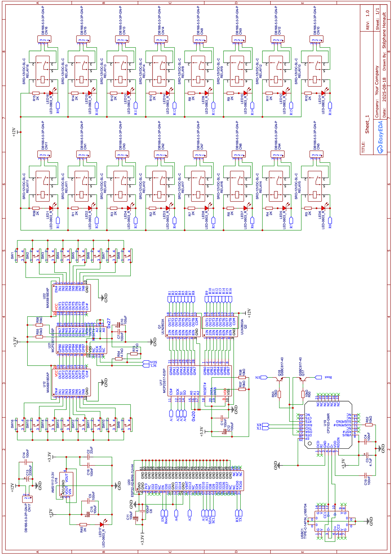
Task: Select the RELAY10 relay symbol
Action: (x=315, y=71)
